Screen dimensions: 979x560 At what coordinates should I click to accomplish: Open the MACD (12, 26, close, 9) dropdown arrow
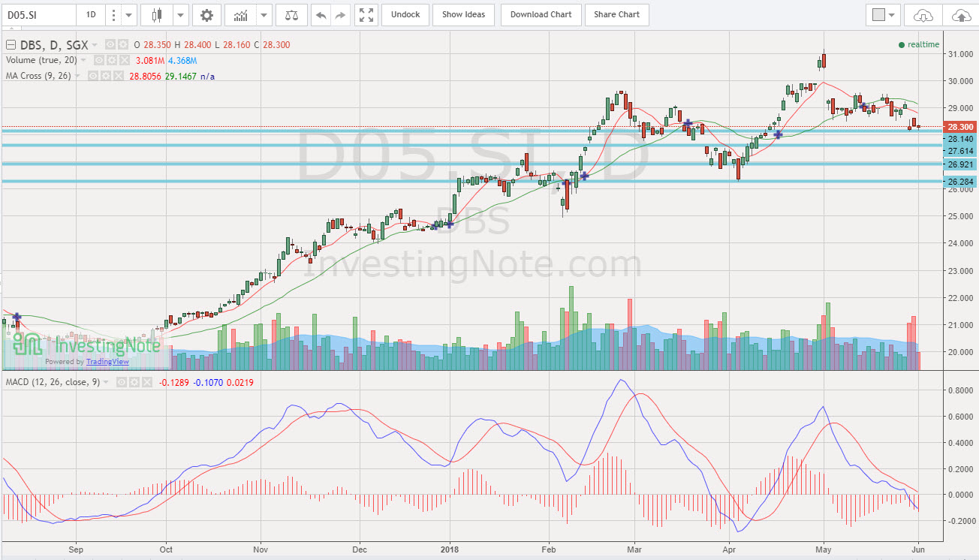click(106, 382)
